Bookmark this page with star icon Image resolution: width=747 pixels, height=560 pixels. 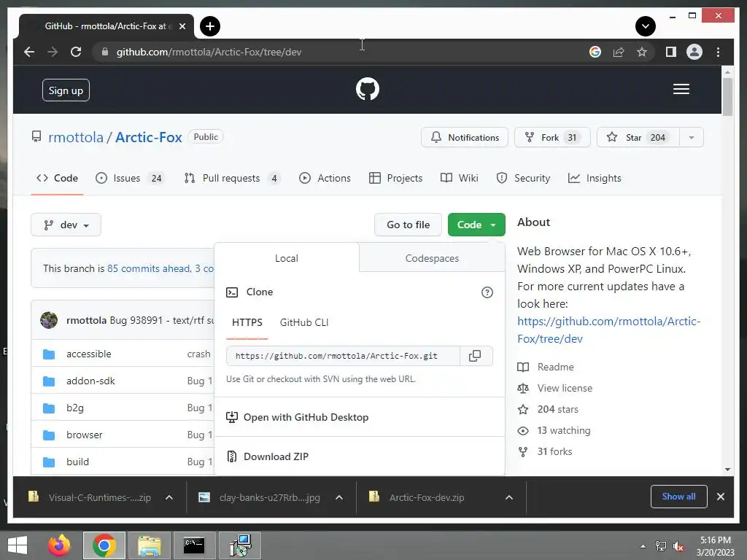pyautogui.click(x=642, y=52)
